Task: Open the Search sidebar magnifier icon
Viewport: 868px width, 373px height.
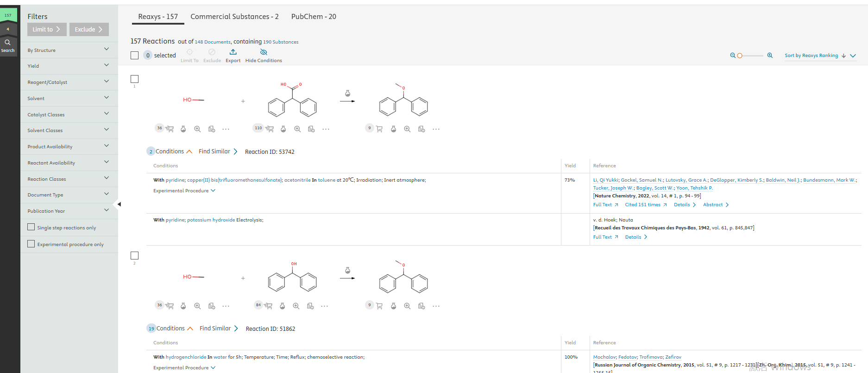Action: [8, 42]
